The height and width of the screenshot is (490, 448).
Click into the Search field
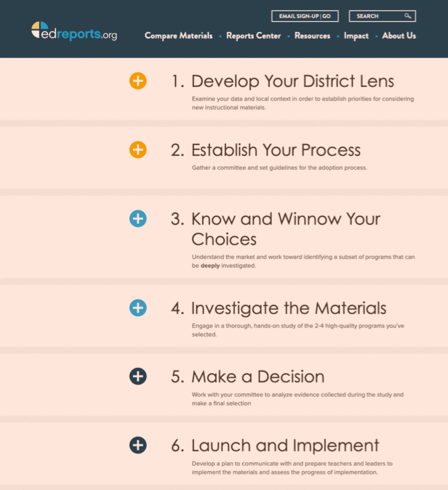click(x=376, y=16)
